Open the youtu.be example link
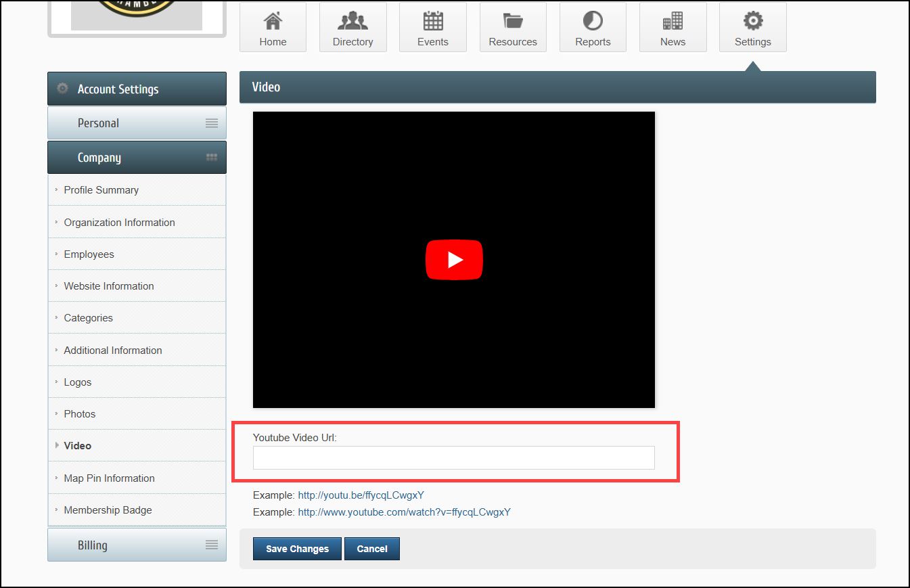 point(361,495)
